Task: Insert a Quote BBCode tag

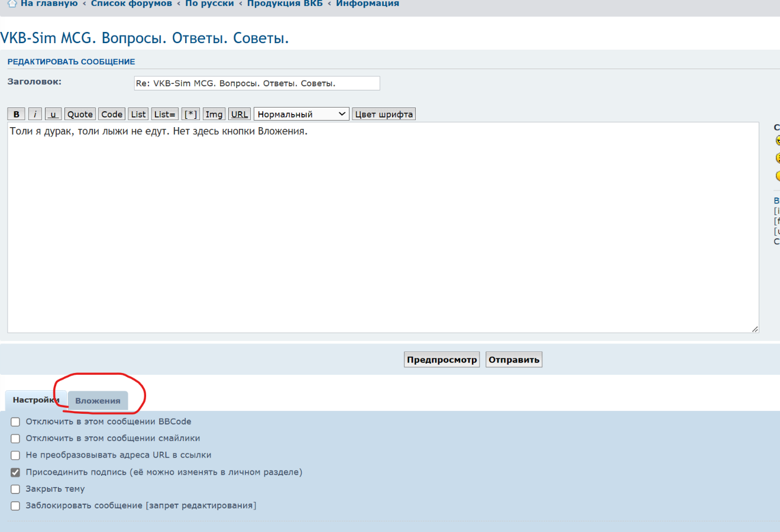Action: pyautogui.click(x=80, y=114)
